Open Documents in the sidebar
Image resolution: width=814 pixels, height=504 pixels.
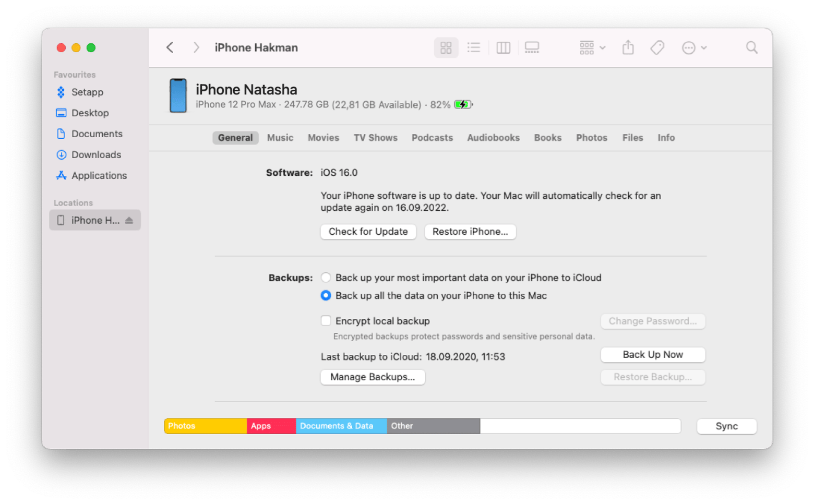(97, 134)
